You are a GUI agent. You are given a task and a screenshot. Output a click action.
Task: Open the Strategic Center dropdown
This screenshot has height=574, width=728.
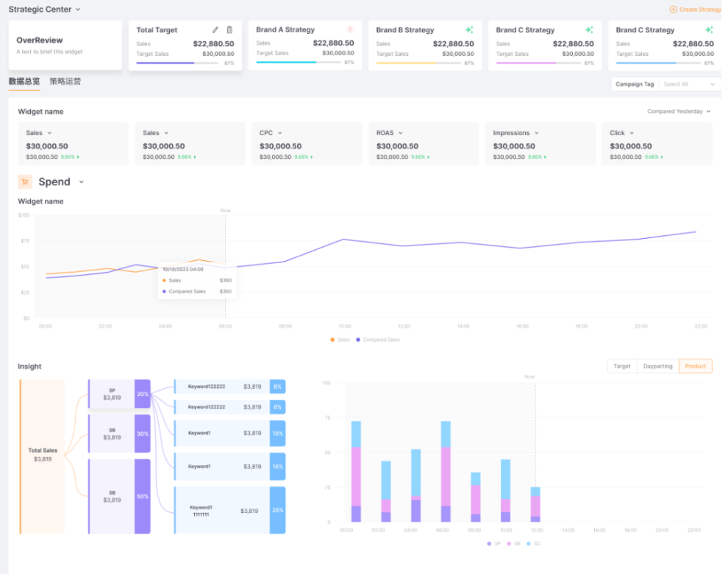pyautogui.click(x=45, y=10)
